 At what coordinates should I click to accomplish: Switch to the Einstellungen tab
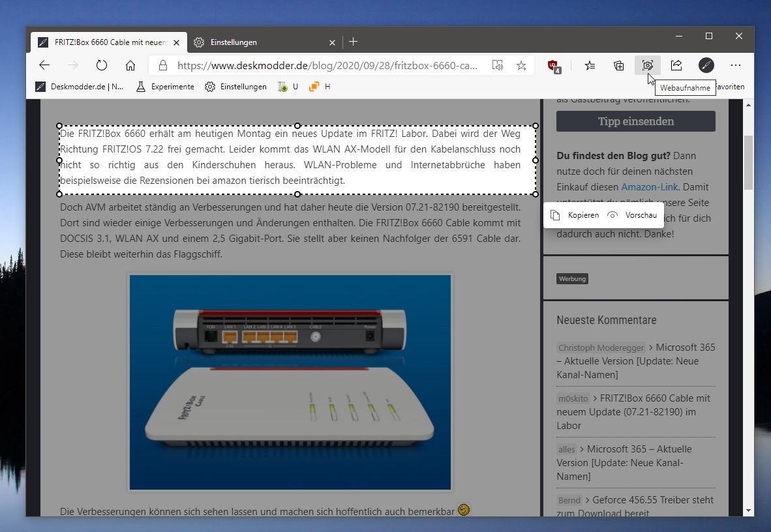[x=265, y=42]
